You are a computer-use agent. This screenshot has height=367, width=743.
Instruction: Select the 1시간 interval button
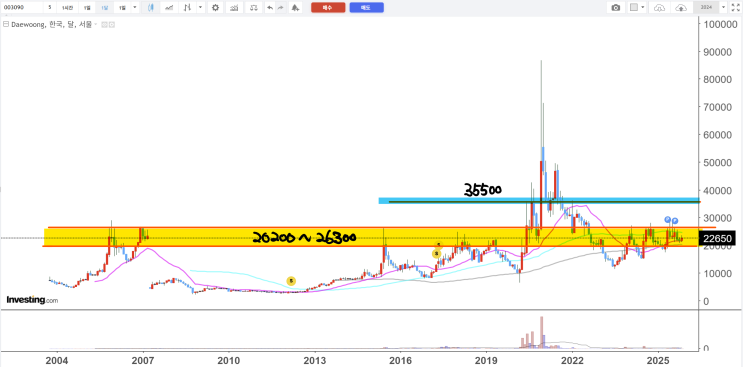point(67,8)
